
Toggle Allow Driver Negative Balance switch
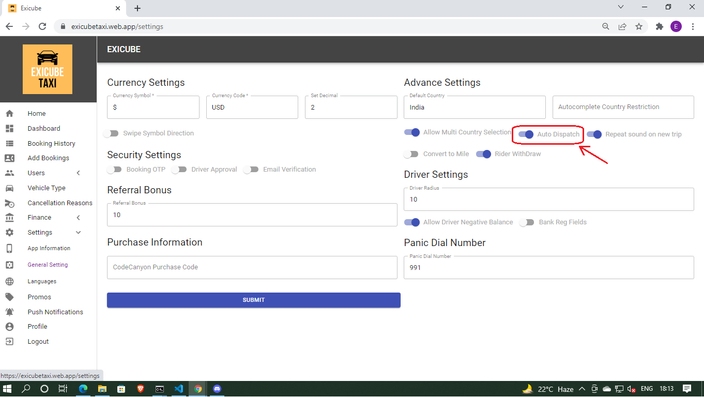(412, 222)
